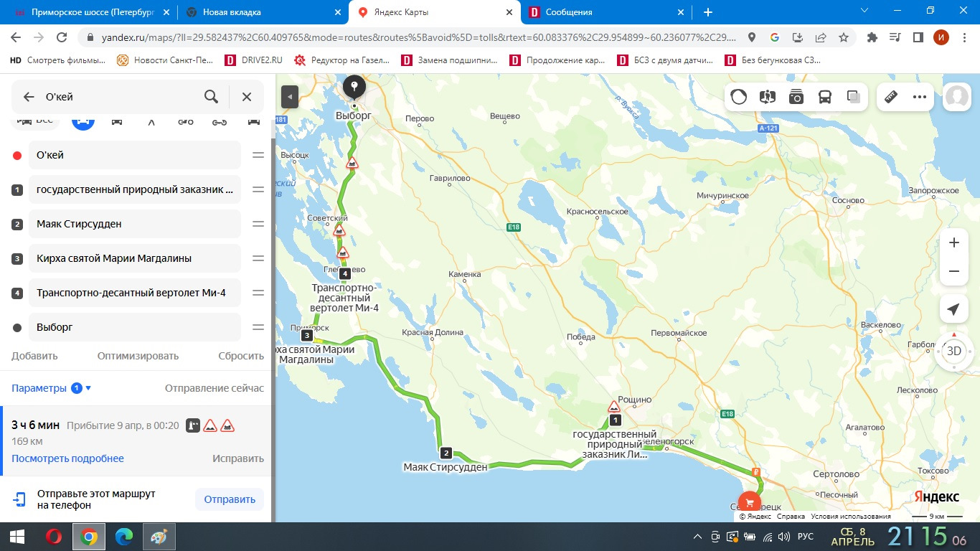Toggle the moving transport bus icon

825,97
